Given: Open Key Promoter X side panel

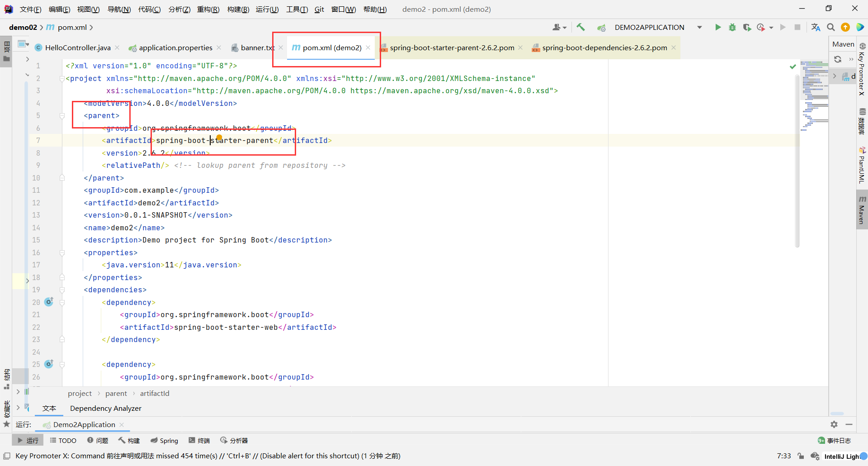Looking at the screenshot, I should 862,69.
